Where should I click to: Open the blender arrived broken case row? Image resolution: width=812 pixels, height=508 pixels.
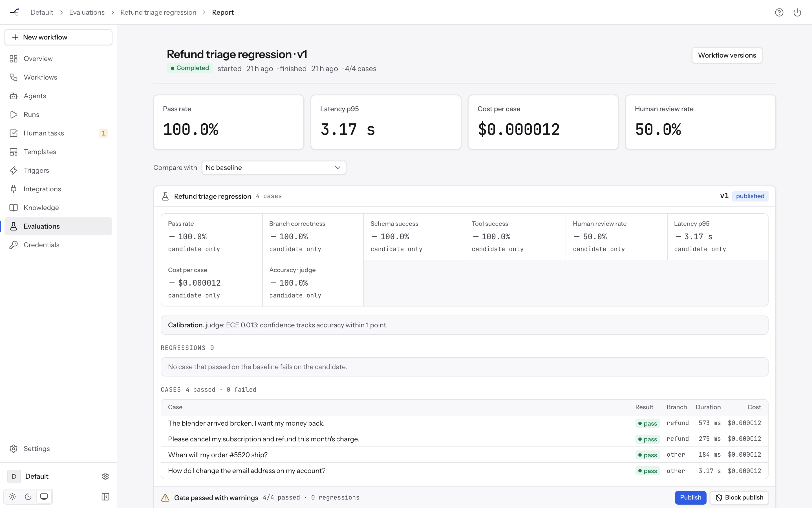(464, 423)
